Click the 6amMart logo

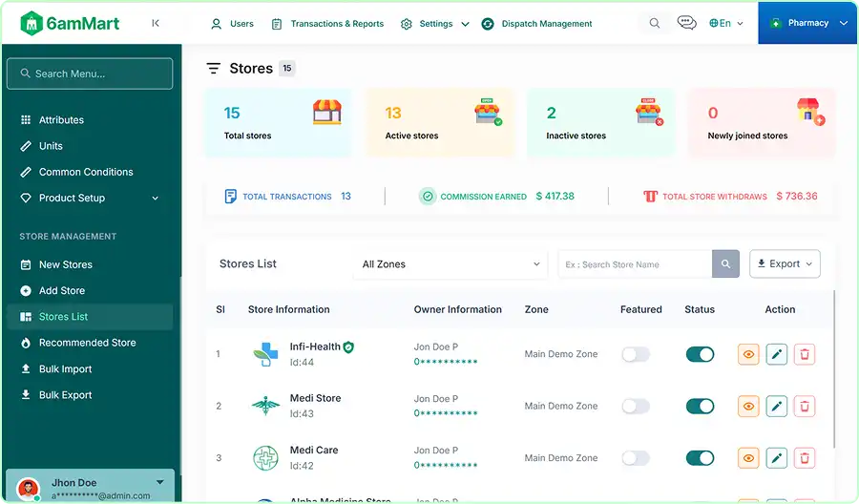coord(70,23)
